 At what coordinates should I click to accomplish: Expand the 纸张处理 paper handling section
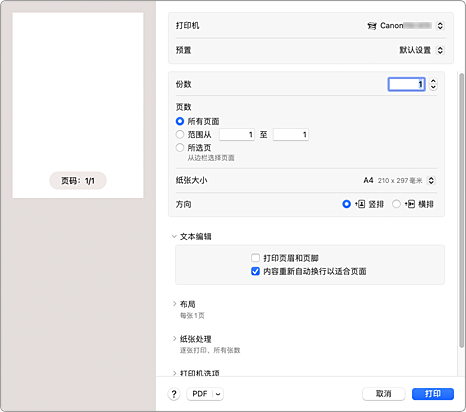(174, 339)
